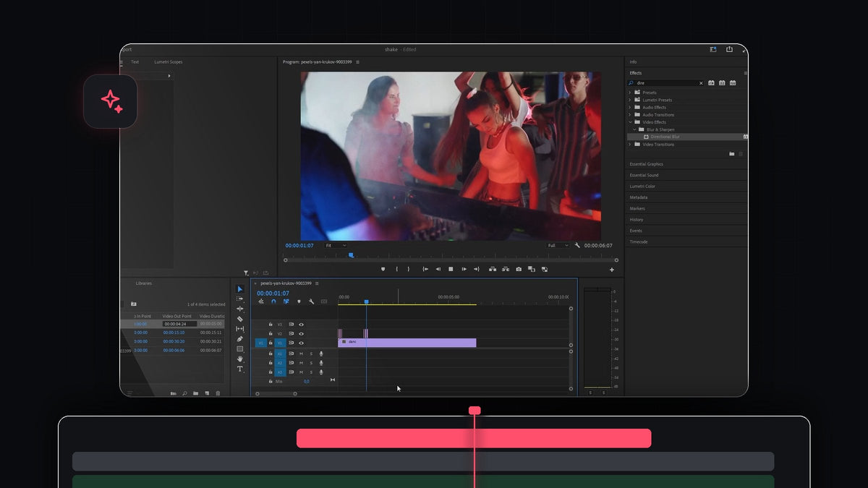Viewport: 868px width, 488px height.
Task: Click the Add Marker button in Program monitor
Action: (x=383, y=269)
